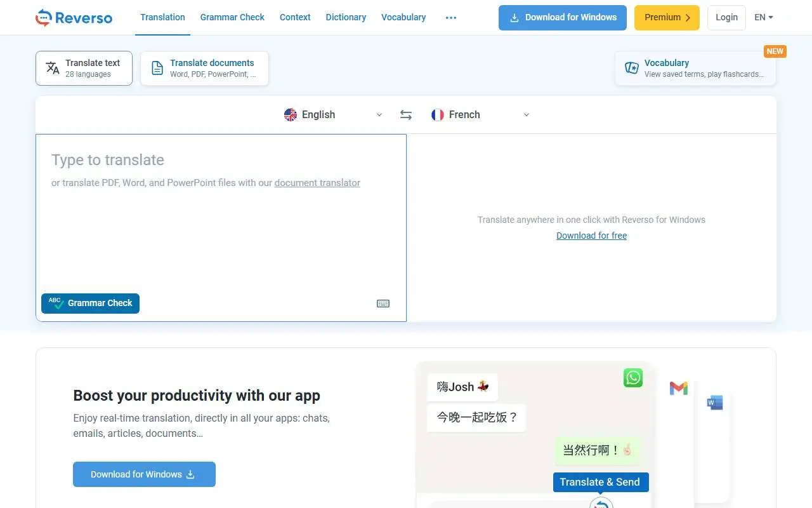The height and width of the screenshot is (508, 812).
Task: Click the 'Boost your productivity with our app' heading
Action: pos(197,396)
